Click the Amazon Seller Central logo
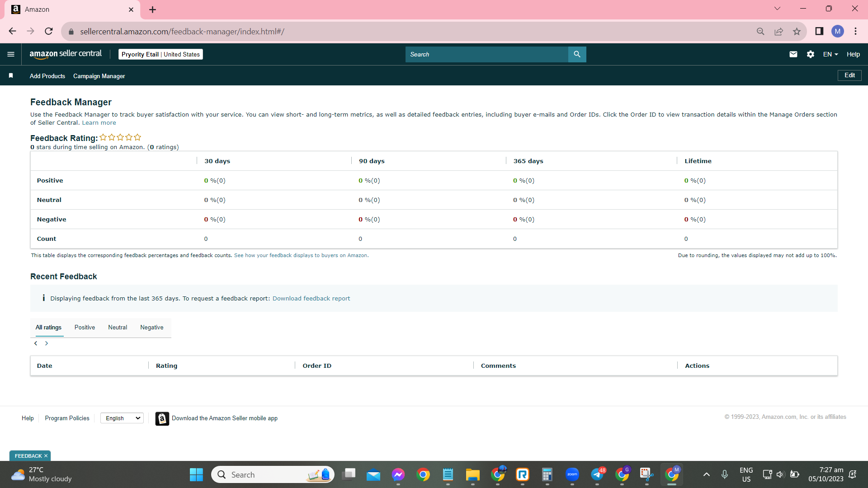The height and width of the screenshot is (488, 868). click(x=66, y=54)
